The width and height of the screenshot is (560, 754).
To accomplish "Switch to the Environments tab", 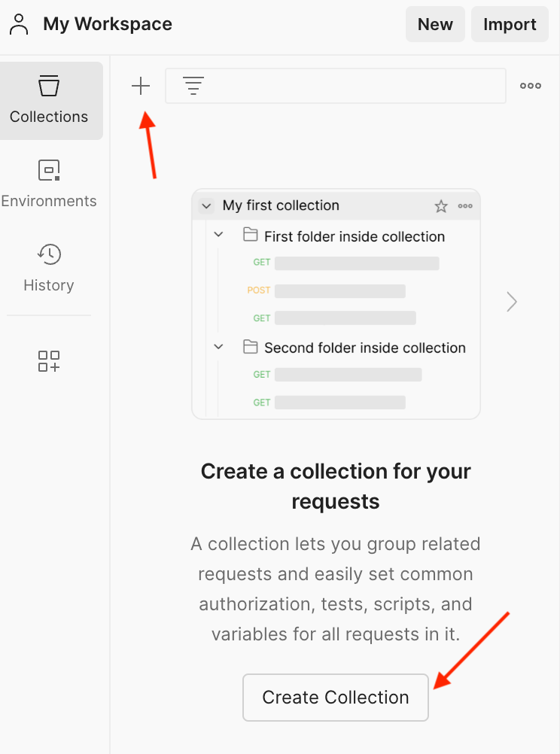I will tap(49, 185).
